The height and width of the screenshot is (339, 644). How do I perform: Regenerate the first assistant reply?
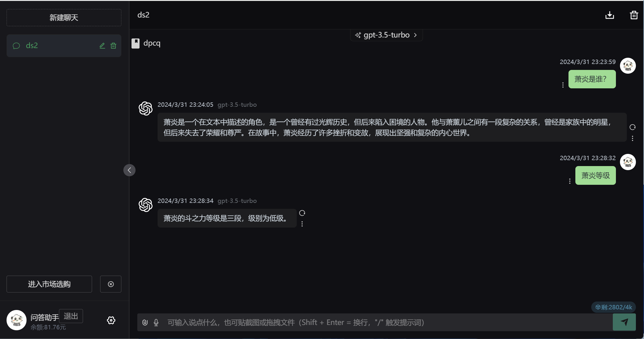click(632, 127)
